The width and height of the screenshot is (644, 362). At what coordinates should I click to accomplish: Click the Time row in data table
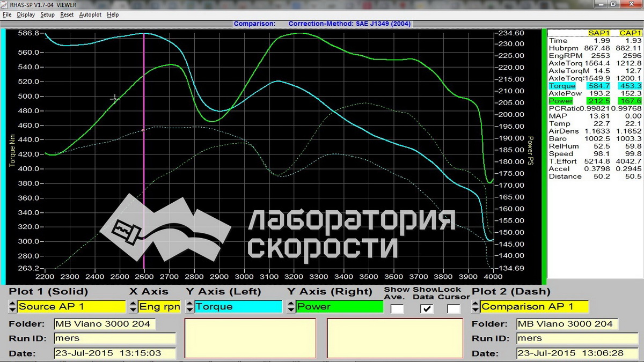pos(595,41)
